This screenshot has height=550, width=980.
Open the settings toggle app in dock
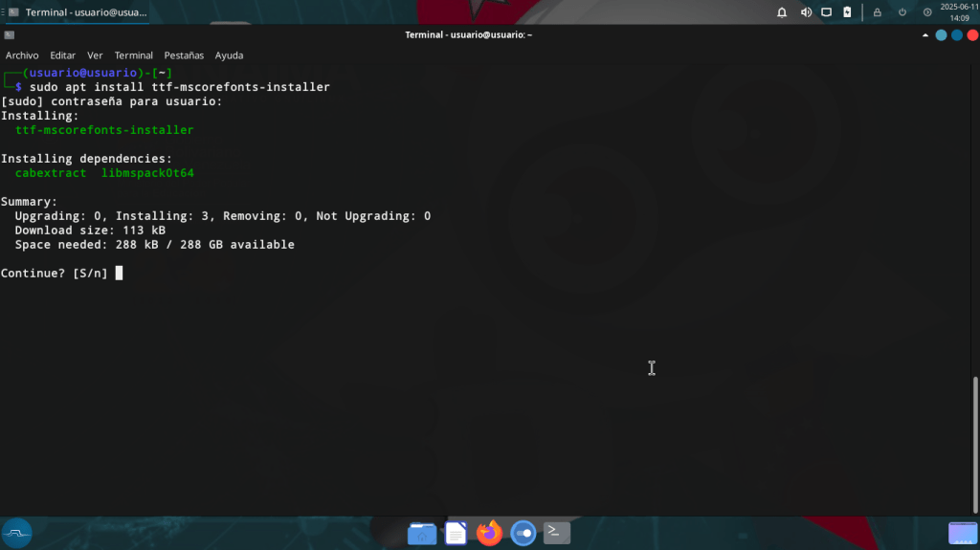click(523, 533)
